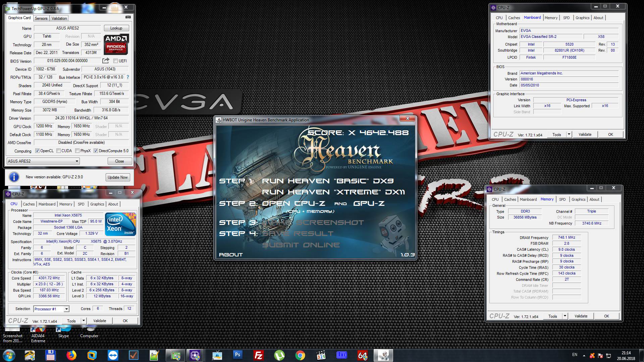
Task: Open SPD tab in CPU-Z Mainboard window
Action: [x=567, y=18]
